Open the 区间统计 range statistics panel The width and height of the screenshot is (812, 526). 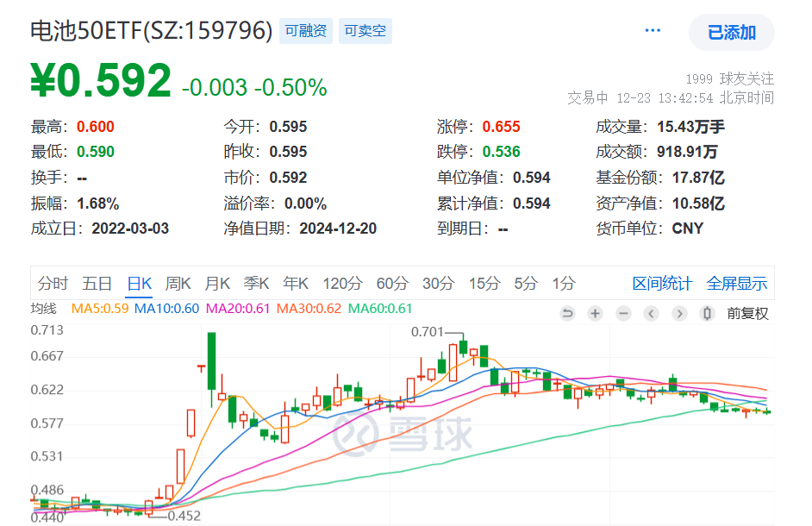(x=661, y=283)
